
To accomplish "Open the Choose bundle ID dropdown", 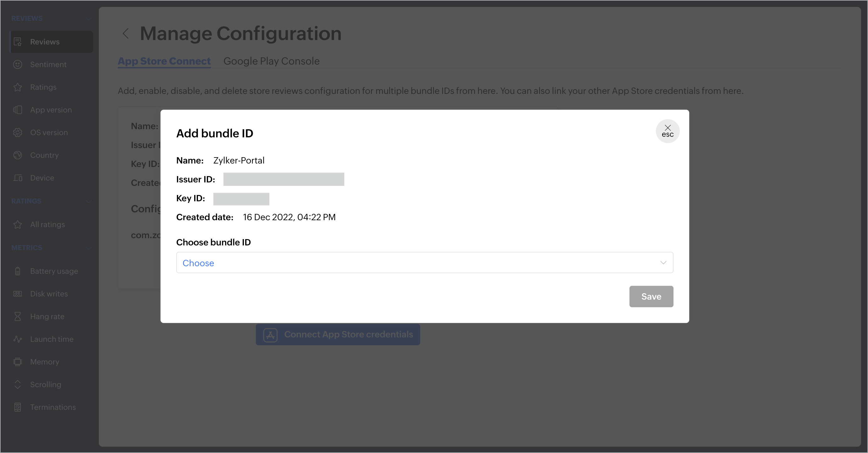I will (424, 263).
